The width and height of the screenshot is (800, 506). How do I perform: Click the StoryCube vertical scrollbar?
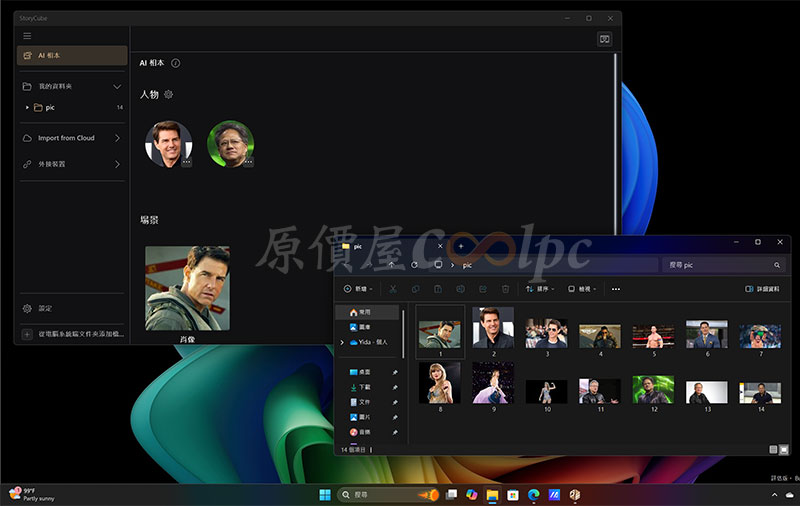(615, 143)
